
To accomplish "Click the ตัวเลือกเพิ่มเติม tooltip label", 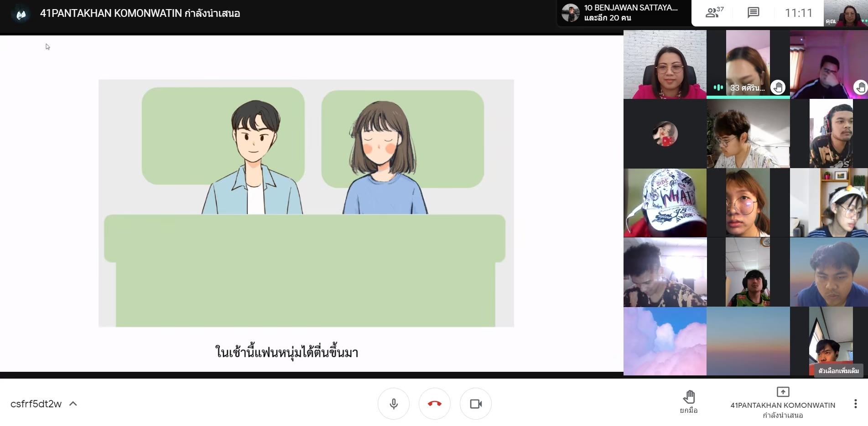I will coord(838,370).
